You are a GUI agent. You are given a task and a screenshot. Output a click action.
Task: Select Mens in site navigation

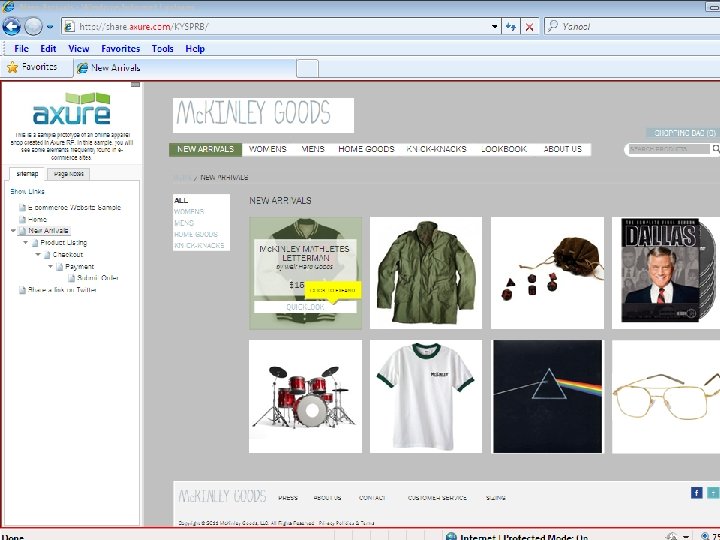coord(313,149)
